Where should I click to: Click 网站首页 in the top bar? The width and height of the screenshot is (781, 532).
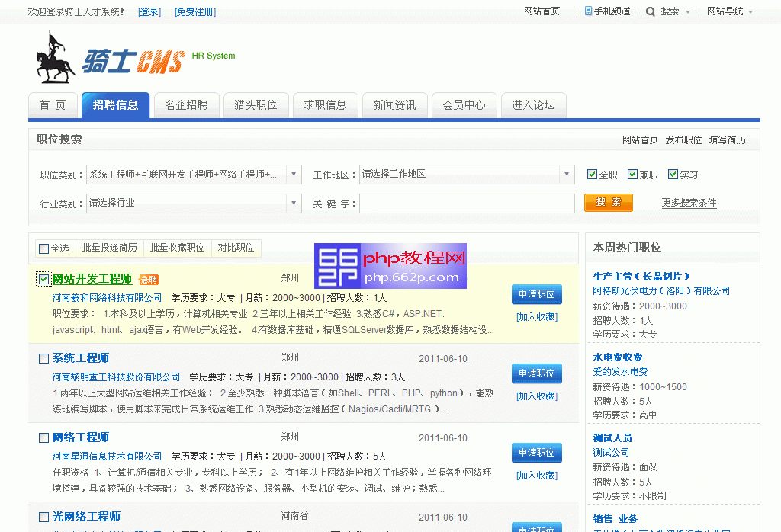tap(542, 11)
